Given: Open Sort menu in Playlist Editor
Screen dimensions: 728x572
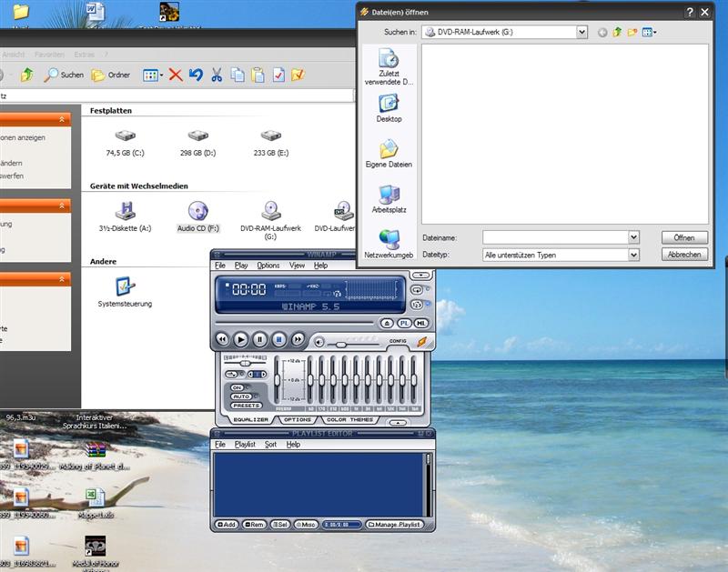Looking at the screenshot, I should click(x=270, y=445).
